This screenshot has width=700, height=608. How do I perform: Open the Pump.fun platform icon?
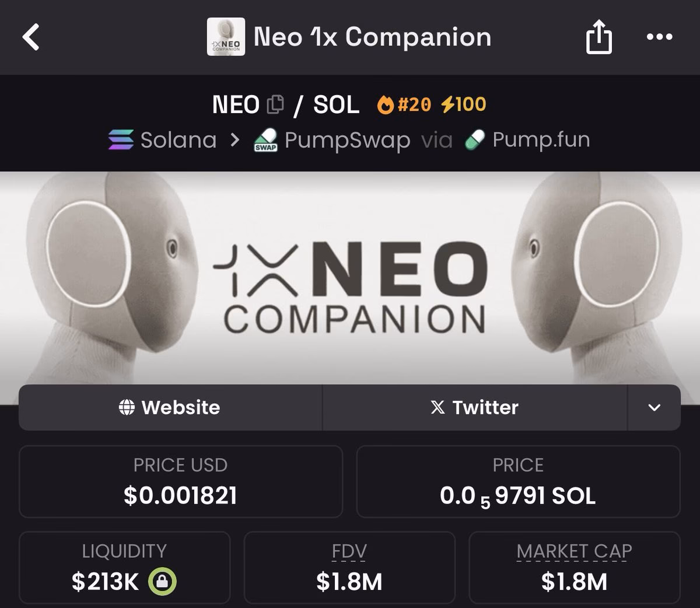[x=474, y=139]
